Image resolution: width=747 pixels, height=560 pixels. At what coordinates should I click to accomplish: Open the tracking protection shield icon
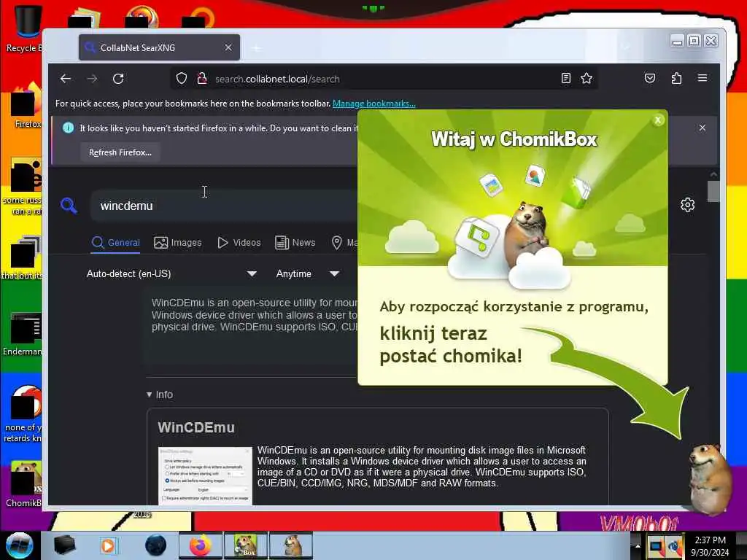[x=181, y=79]
